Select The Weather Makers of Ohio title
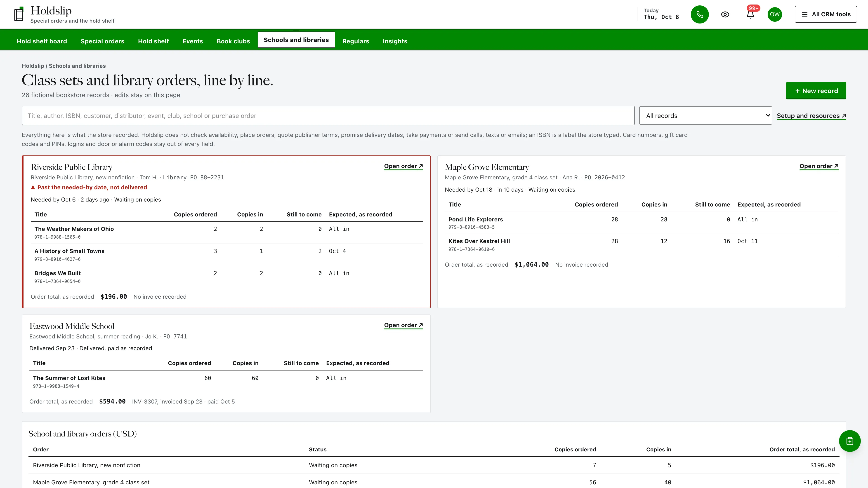This screenshot has width=868, height=488. (x=74, y=229)
